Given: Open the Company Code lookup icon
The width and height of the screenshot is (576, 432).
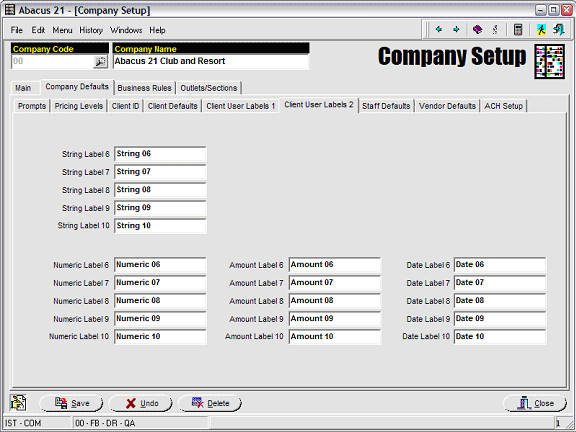Looking at the screenshot, I should [100, 62].
